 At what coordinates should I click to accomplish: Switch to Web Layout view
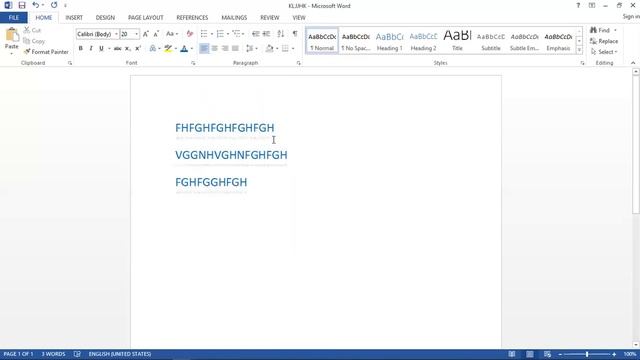[x=547, y=354]
